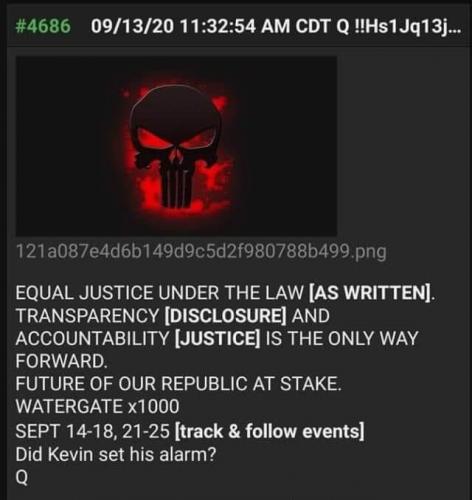Select bold [track & follow events] text
The height and width of the screenshot is (500, 472).
(x=269, y=431)
